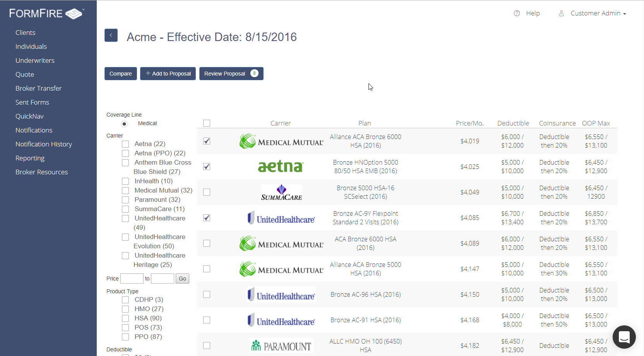Click the price filter Go button
Viewport: 644px width, 356px height.
[x=182, y=279]
